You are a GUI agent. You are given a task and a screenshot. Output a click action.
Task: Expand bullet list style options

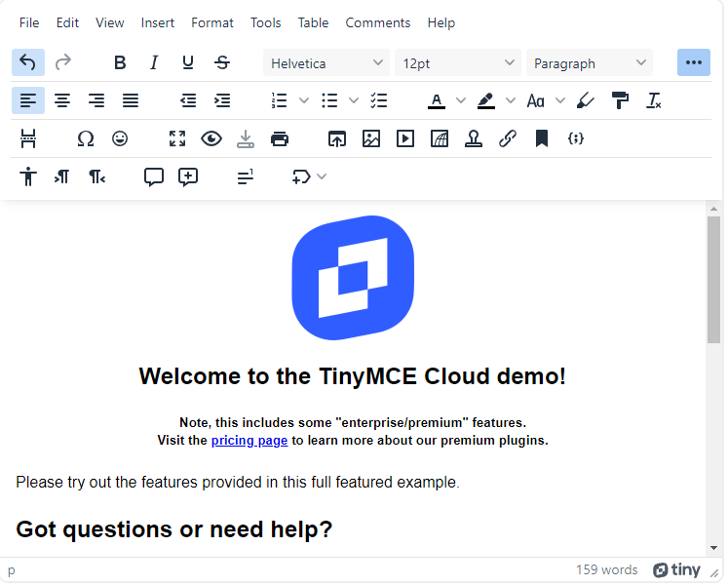[354, 100]
